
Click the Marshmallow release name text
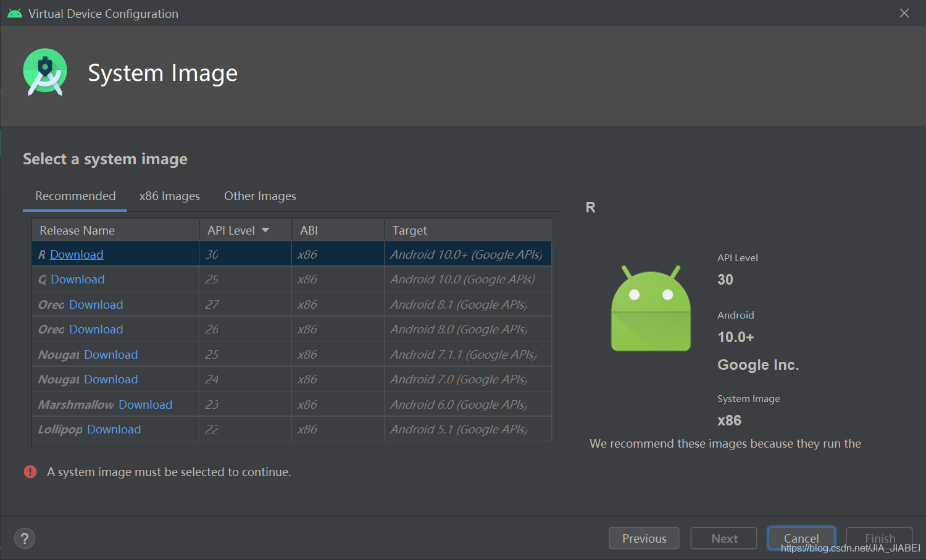[75, 404]
